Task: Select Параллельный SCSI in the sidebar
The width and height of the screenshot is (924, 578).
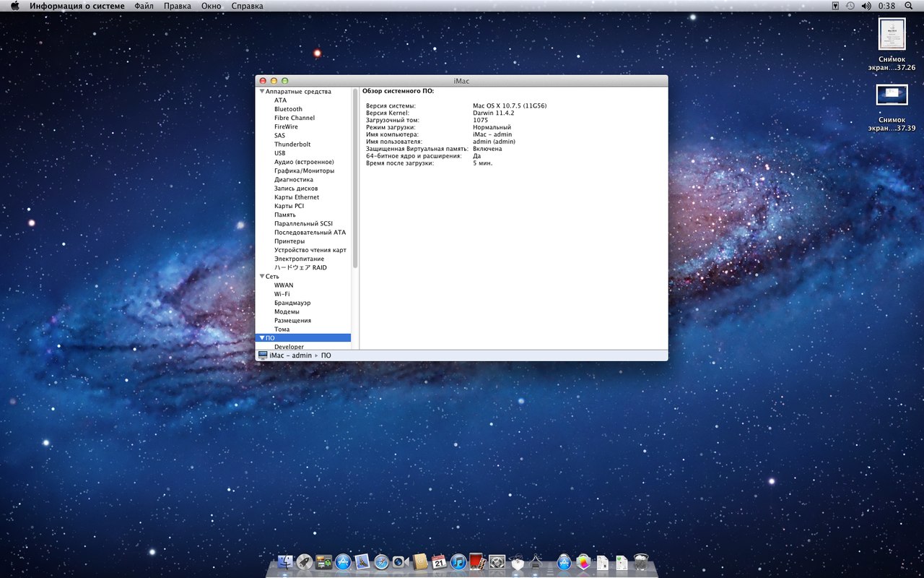Action: (x=303, y=223)
